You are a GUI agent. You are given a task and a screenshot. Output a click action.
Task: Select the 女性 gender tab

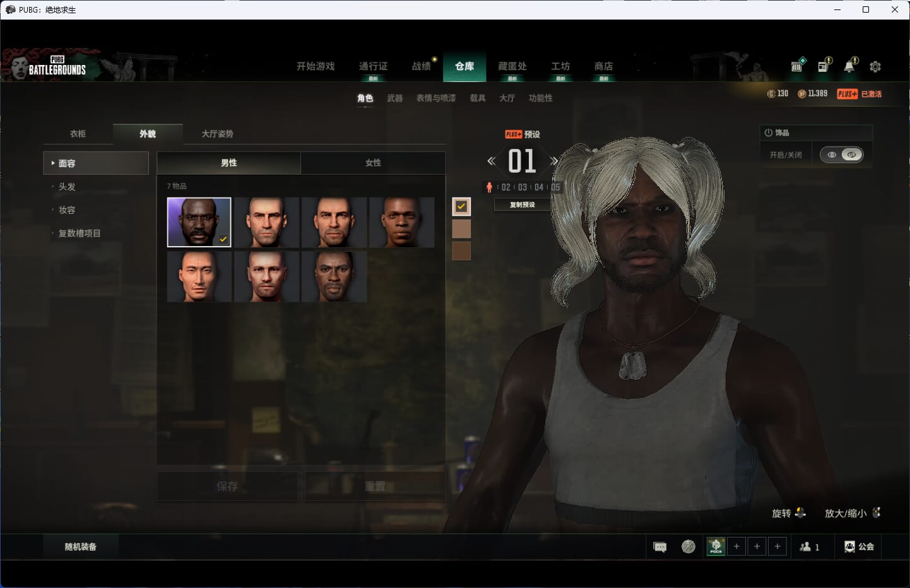pos(374,163)
